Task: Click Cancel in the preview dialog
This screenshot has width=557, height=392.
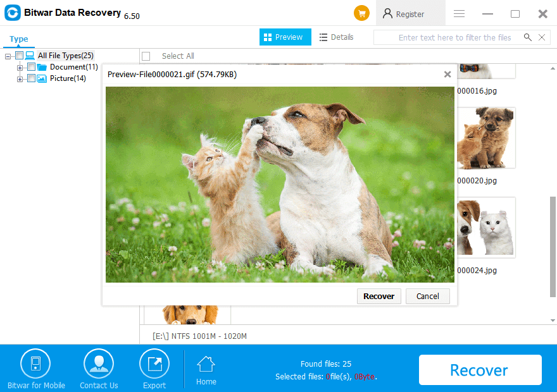Action: (x=428, y=297)
